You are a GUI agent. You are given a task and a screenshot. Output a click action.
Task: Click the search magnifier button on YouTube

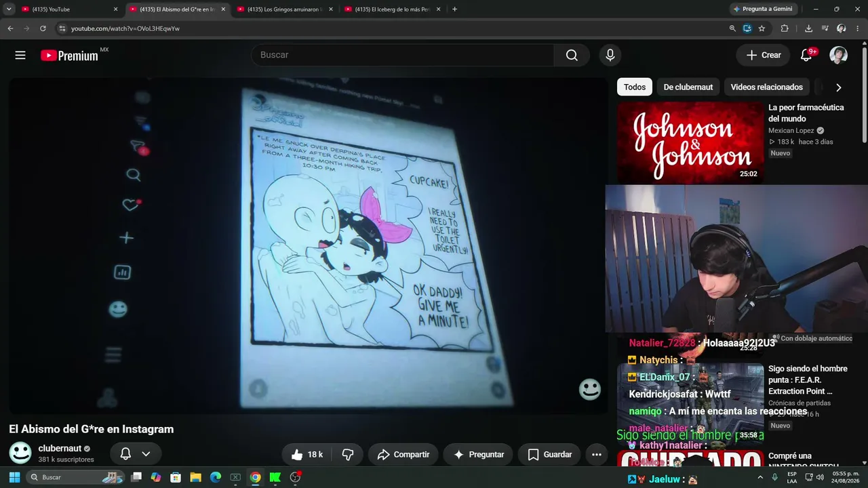(572, 56)
